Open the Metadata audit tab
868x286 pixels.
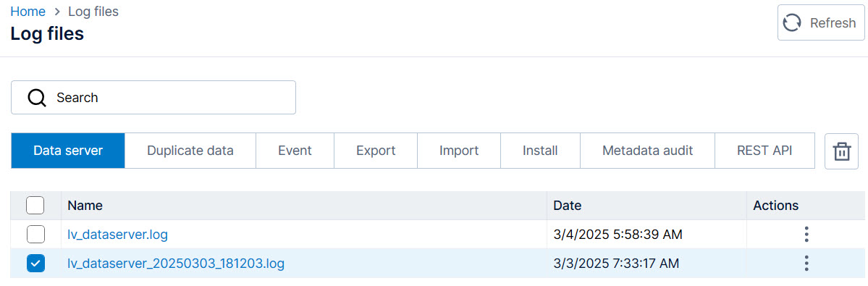pyautogui.click(x=647, y=151)
